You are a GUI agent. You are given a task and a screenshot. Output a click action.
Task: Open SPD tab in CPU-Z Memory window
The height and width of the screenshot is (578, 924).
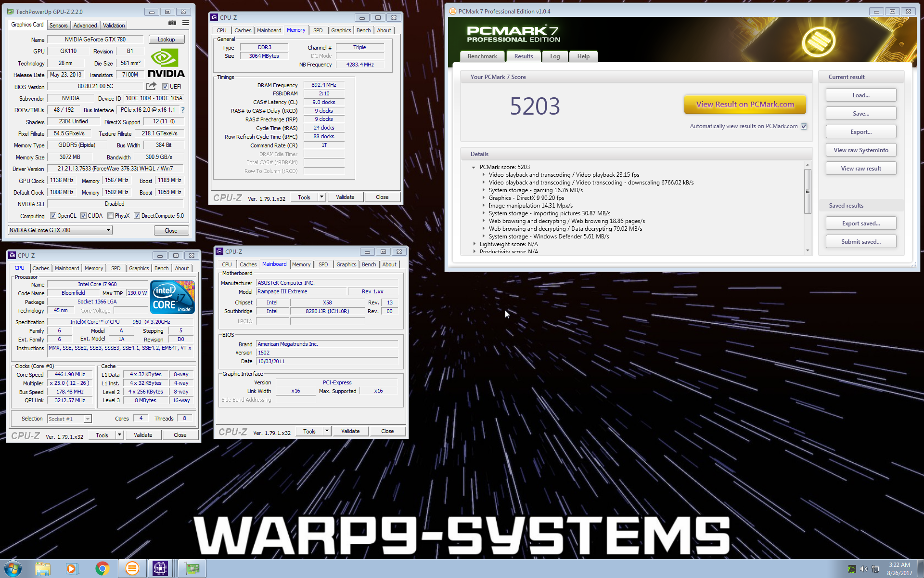pos(318,30)
